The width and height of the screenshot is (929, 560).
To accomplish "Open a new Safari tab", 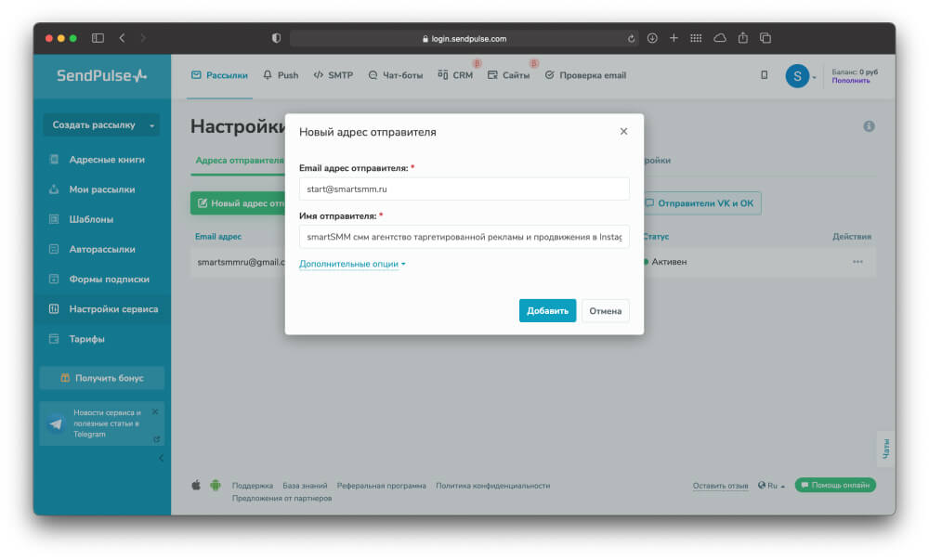I will pyautogui.click(x=674, y=38).
